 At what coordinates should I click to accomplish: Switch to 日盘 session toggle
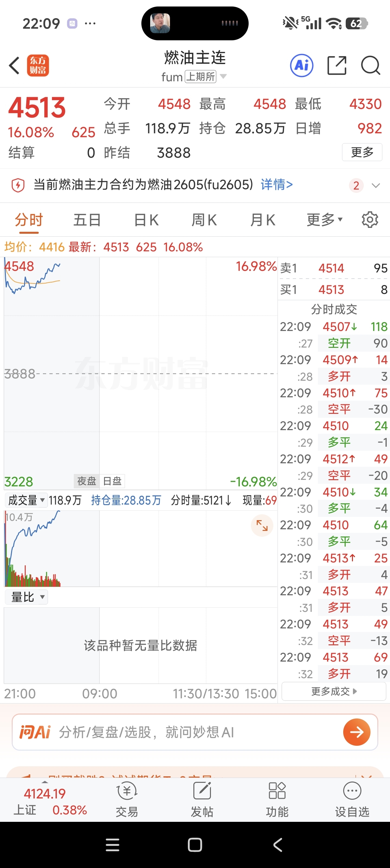tap(112, 481)
